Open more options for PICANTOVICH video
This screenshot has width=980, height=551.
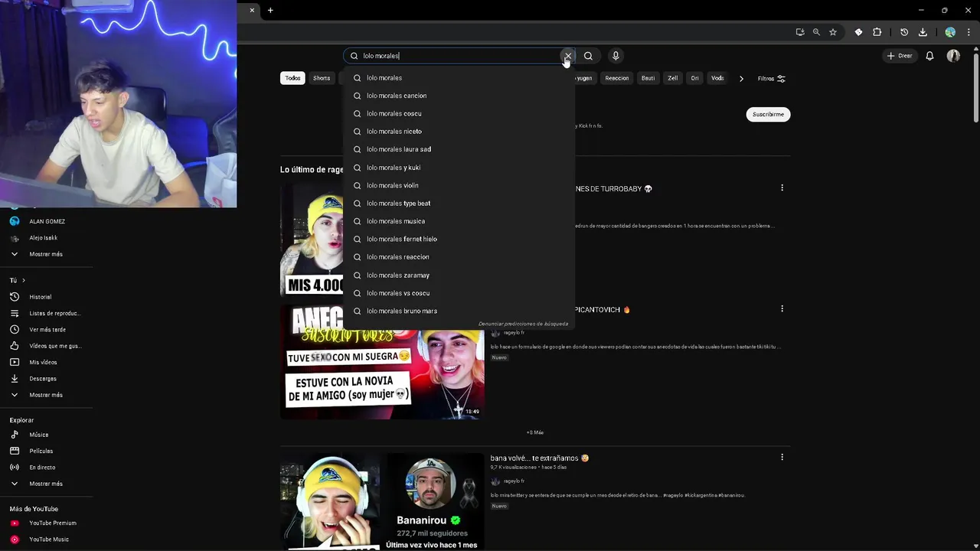point(782,308)
